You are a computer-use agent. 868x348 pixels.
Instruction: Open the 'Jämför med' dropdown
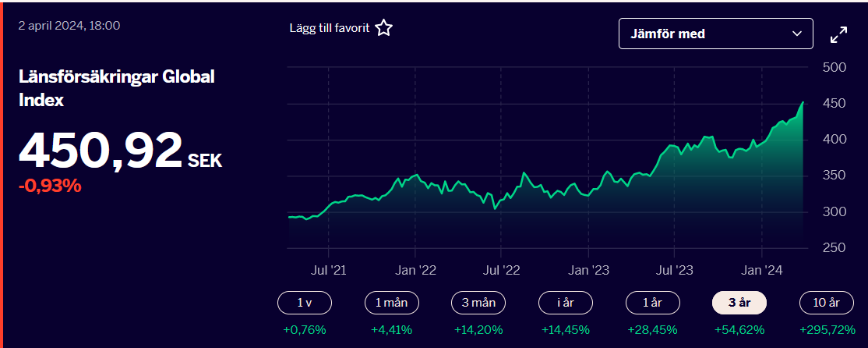[x=716, y=34]
